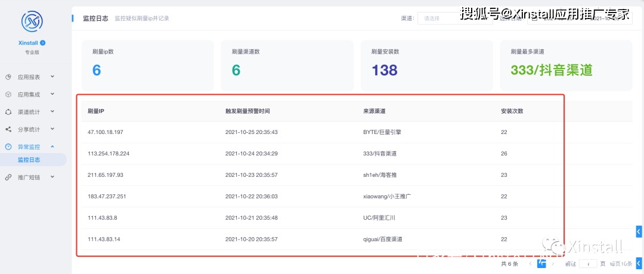Click the 分享统计 share icon
Viewport: 644px width, 274px height.
click(x=8, y=129)
